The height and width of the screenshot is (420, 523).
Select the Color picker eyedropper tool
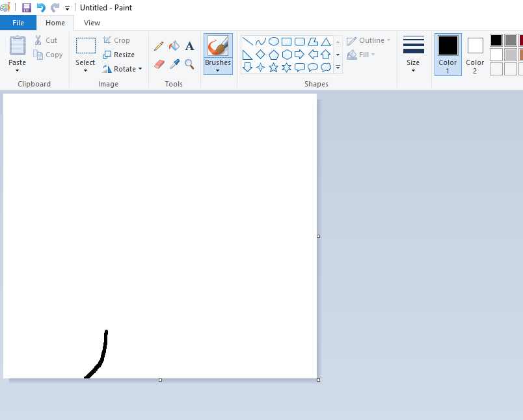coord(174,64)
